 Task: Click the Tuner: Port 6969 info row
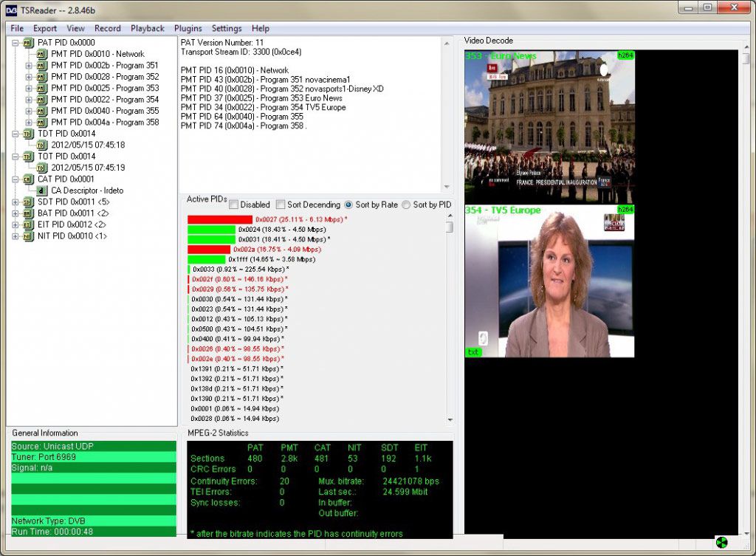[x=94, y=457]
